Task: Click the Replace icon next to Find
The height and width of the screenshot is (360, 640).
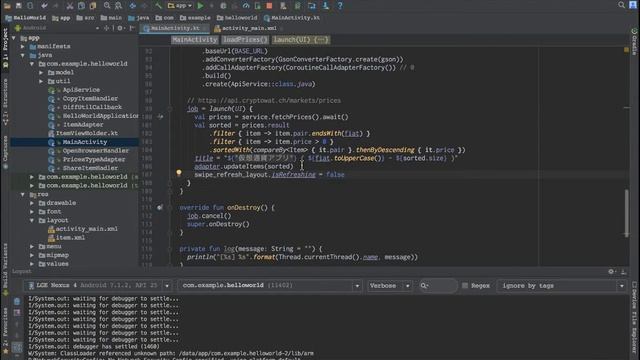Action: (118, 6)
